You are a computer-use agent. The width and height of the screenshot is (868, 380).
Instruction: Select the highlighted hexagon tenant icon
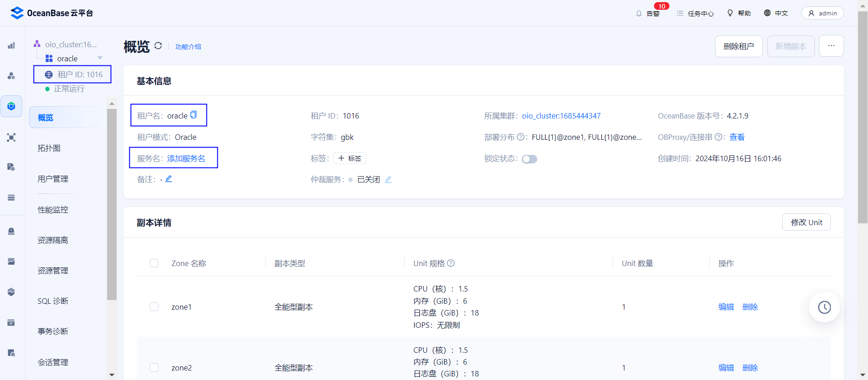point(11,106)
